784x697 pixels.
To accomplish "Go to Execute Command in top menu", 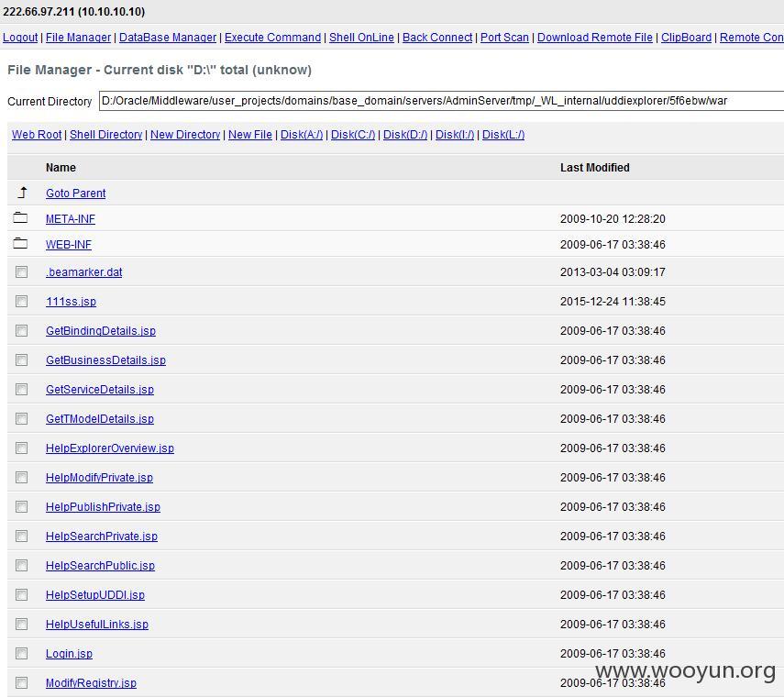I will [272, 38].
